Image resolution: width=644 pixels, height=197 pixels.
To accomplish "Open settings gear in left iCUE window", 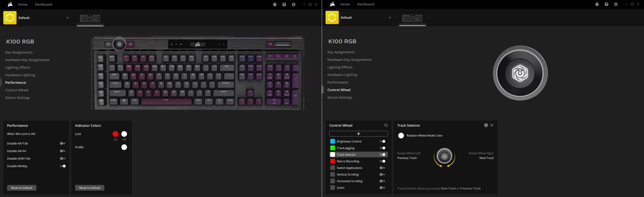I will (294, 5).
